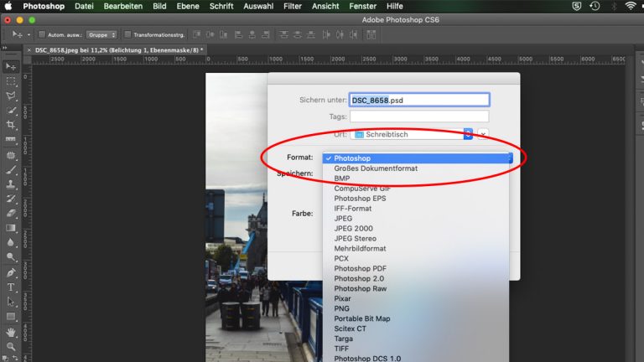
Task: Choose PNG from the format list
Action: coord(342,308)
